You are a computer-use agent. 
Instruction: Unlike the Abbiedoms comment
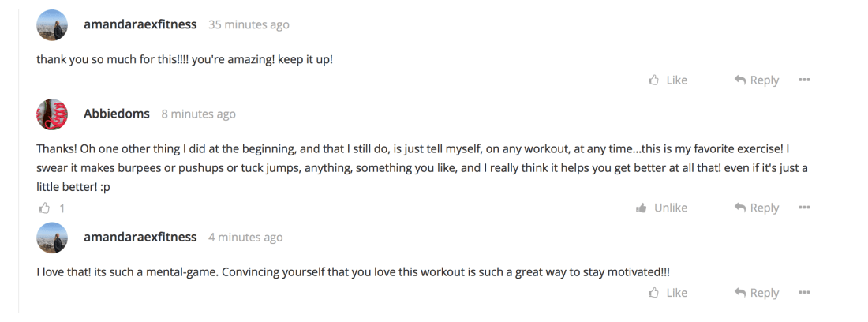click(662, 208)
